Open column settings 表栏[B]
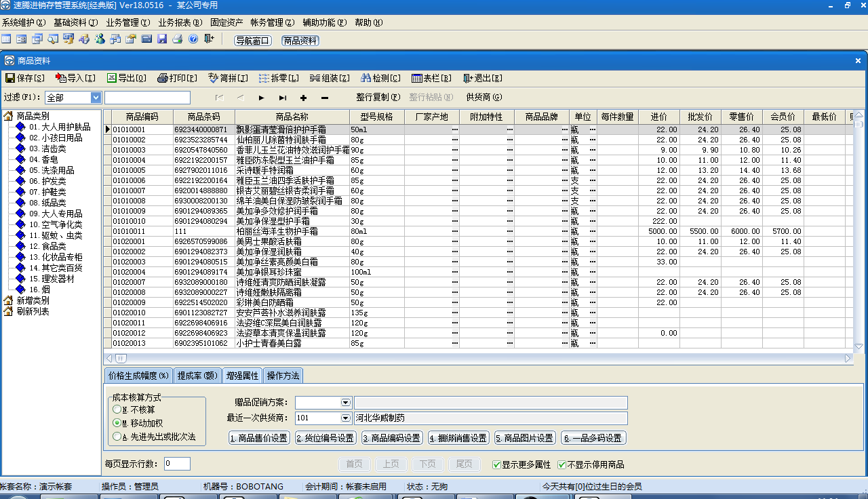The height and width of the screenshot is (499, 868). tap(432, 78)
